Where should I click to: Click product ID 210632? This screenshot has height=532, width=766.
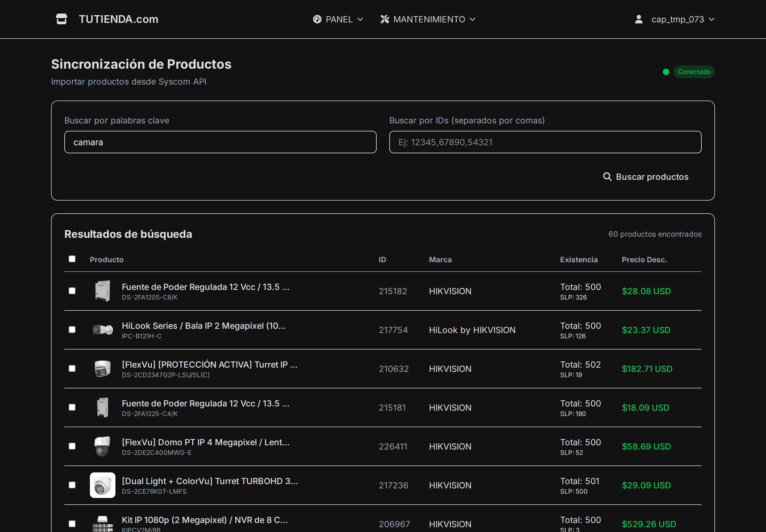(394, 369)
